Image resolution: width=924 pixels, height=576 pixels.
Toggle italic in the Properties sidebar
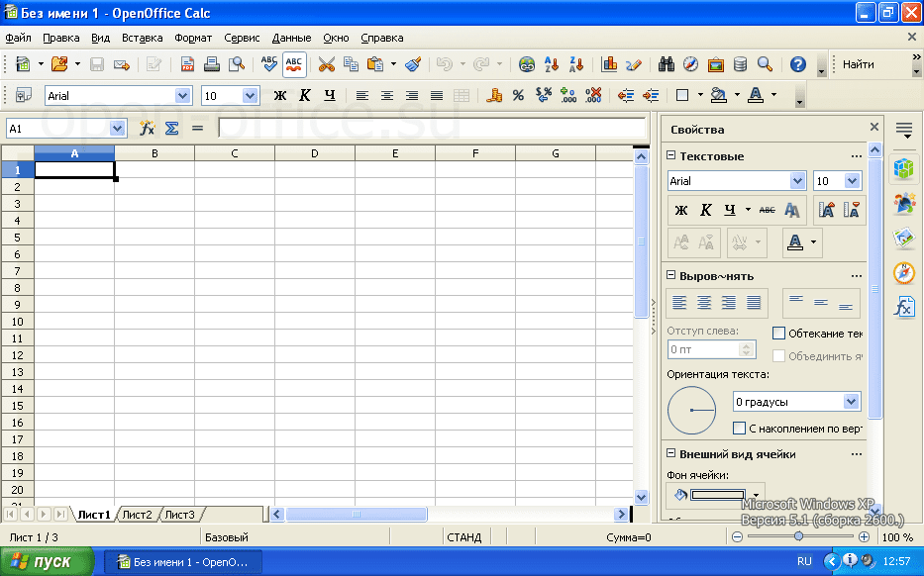pyautogui.click(x=705, y=210)
